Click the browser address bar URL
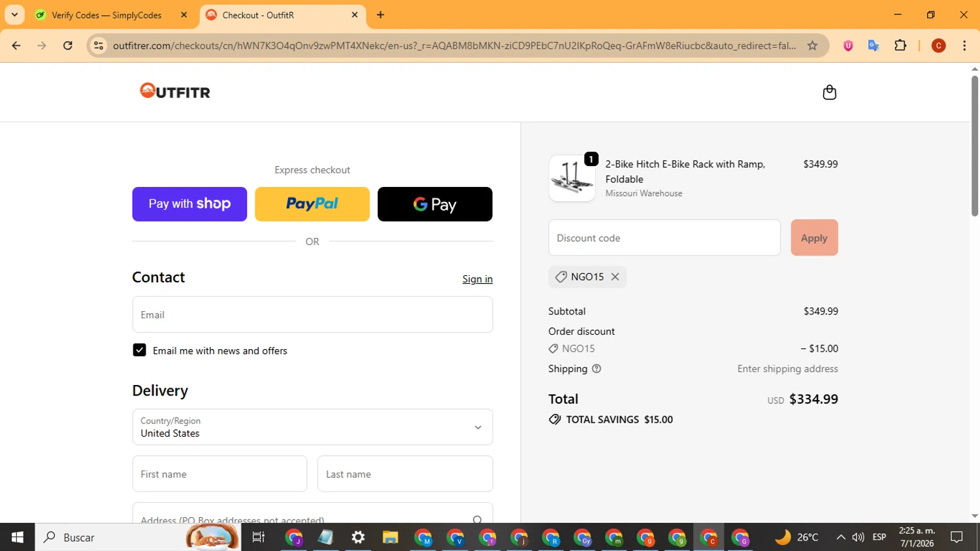The height and width of the screenshot is (551, 980). (454, 46)
